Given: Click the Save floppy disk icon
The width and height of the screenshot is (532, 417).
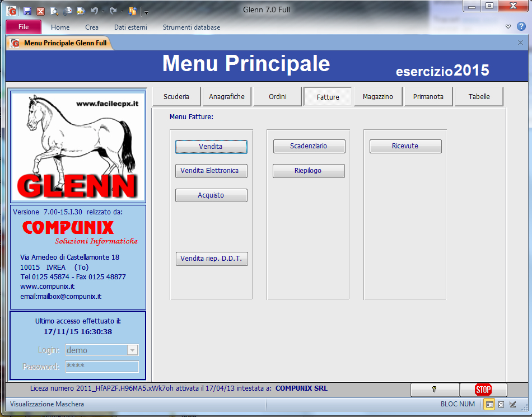Looking at the screenshot, I should [x=27, y=11].
